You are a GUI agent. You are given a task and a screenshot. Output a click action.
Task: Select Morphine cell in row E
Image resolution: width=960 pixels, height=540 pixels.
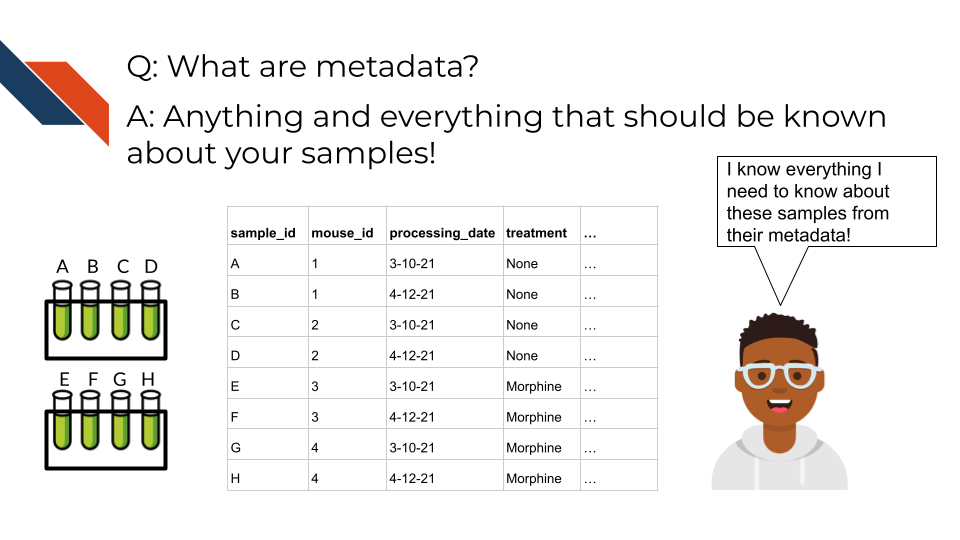[534, 387]
